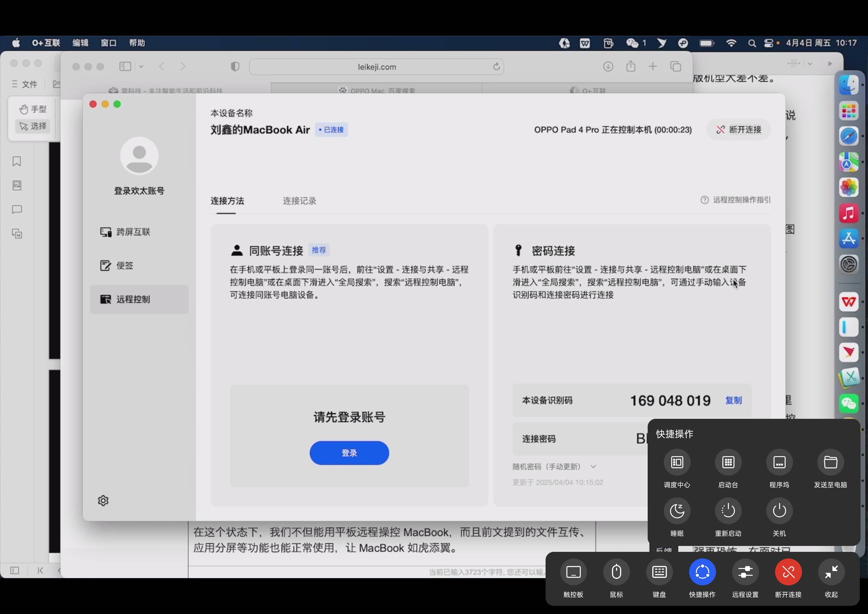
Task: Select 选择 tool in background window
Action: [x=33, y=126]
